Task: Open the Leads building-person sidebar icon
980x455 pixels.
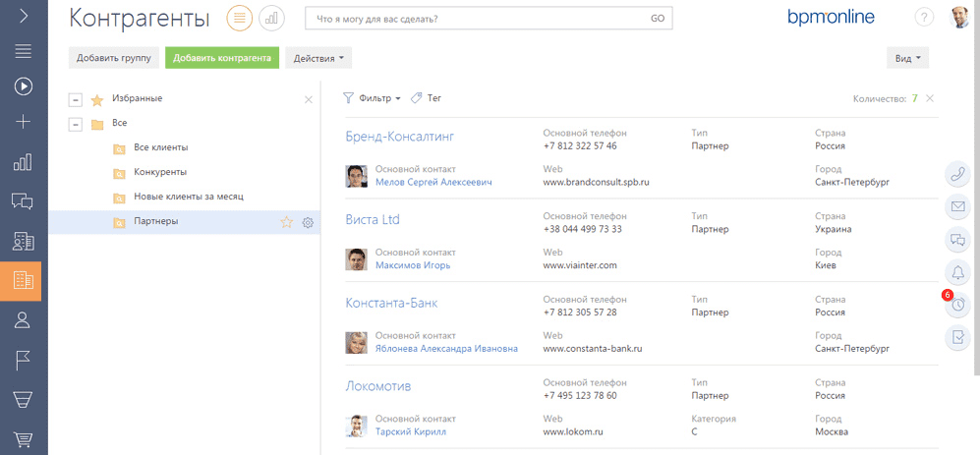Action: 24,241
